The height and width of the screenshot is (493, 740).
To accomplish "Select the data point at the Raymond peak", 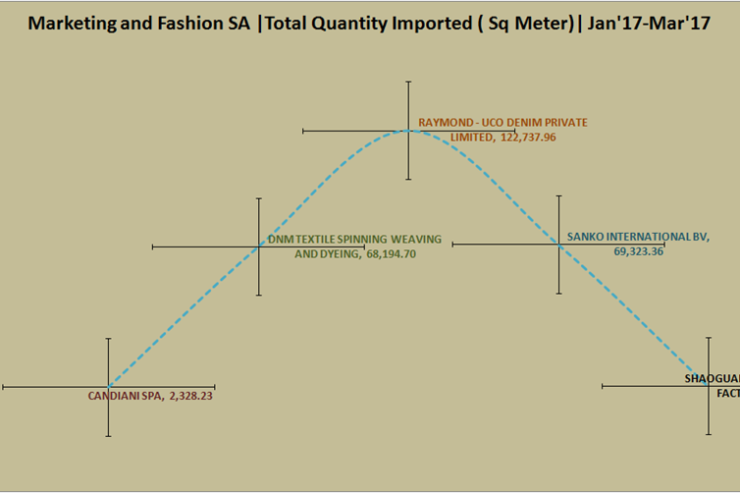I will pos(409,131).
